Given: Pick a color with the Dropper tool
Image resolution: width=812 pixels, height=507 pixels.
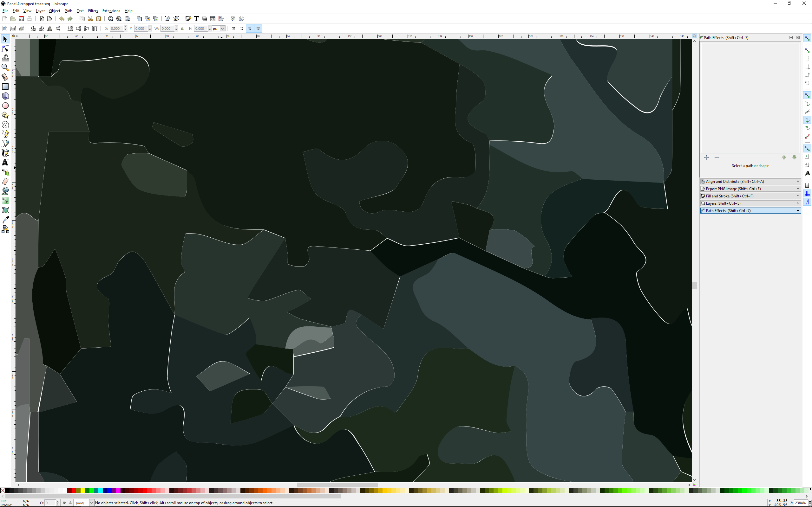Looking at the screenshot, I should pyautogui.click(x=5, y=220).
